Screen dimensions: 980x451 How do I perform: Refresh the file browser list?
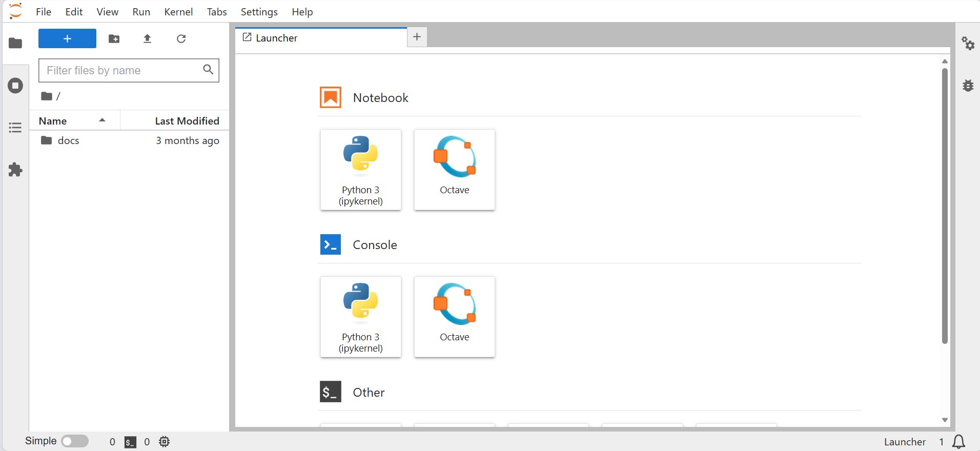pos(181,39)
